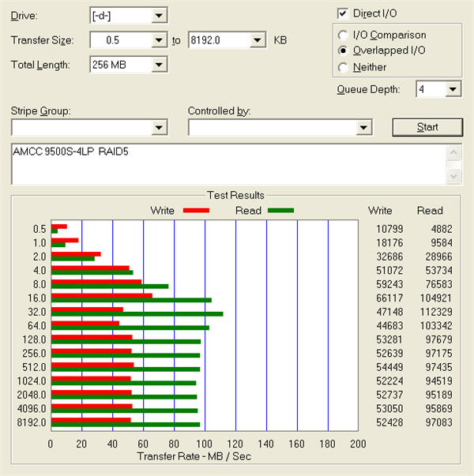Click the red write bar for 16.0 KB
The image size is (474, 476).
pyautogui.click(x=102, y=296)
